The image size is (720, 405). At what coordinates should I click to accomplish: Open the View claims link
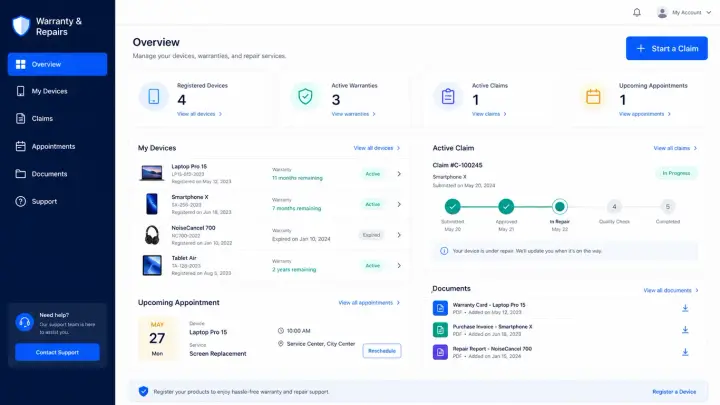(x=489, y=114)
